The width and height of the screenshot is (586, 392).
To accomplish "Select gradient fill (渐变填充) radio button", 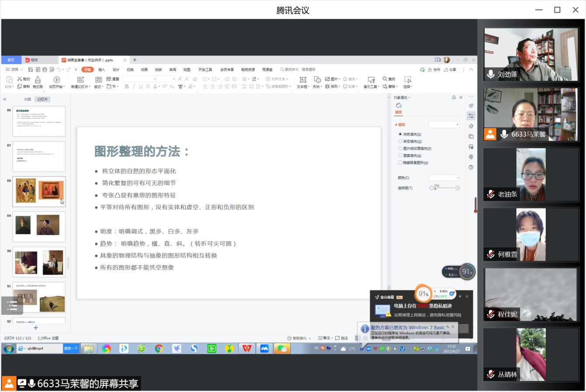I will tap(400, 142).
